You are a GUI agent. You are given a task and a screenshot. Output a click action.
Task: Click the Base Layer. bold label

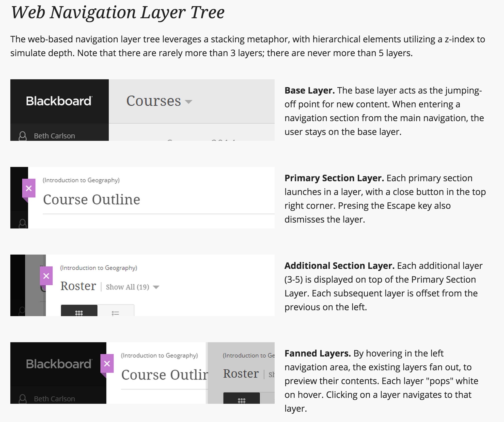click(310, 90)
